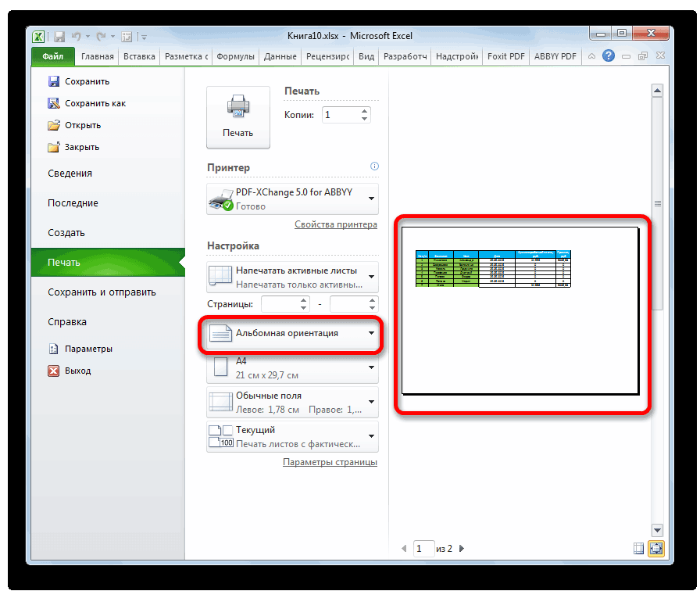Viewport: 700px width, 591px height.
Task: Click the preview vertical scrollbar thumb
Action: tap(657, 204)
